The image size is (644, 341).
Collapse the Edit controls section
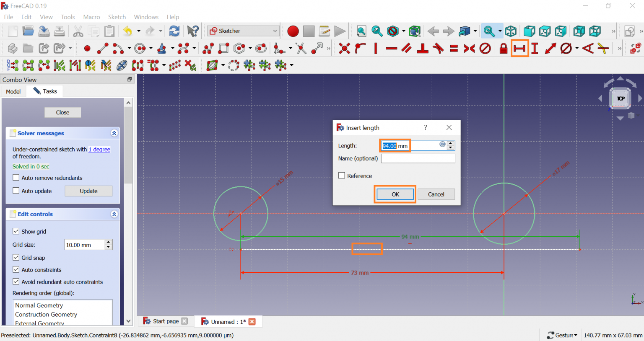114,214
